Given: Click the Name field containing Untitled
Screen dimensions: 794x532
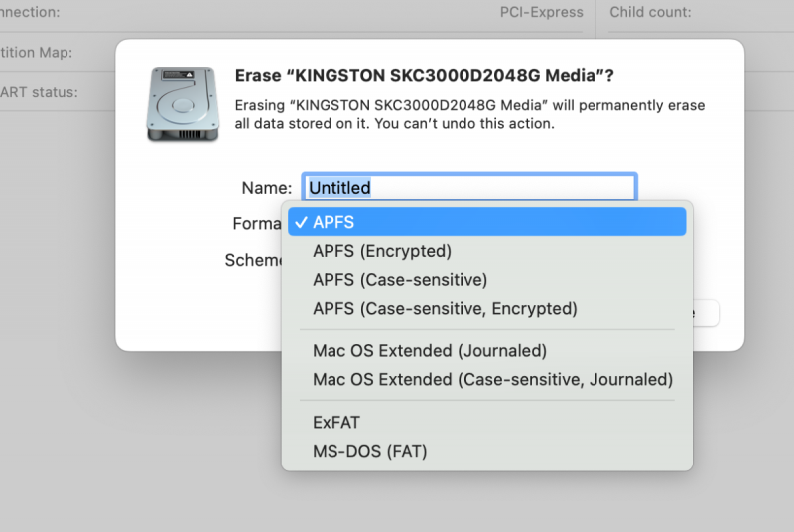Looking at the screenshot, I should pyautogui.click(x=469, y=187).
